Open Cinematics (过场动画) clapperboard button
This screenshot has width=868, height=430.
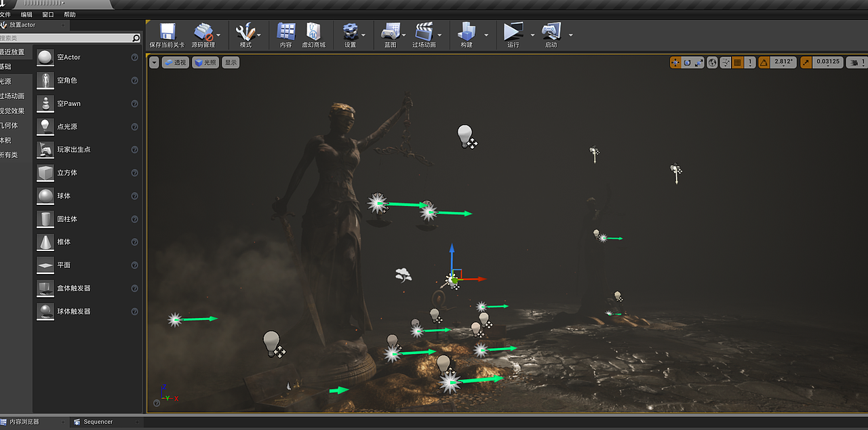[x=424, y=34]
